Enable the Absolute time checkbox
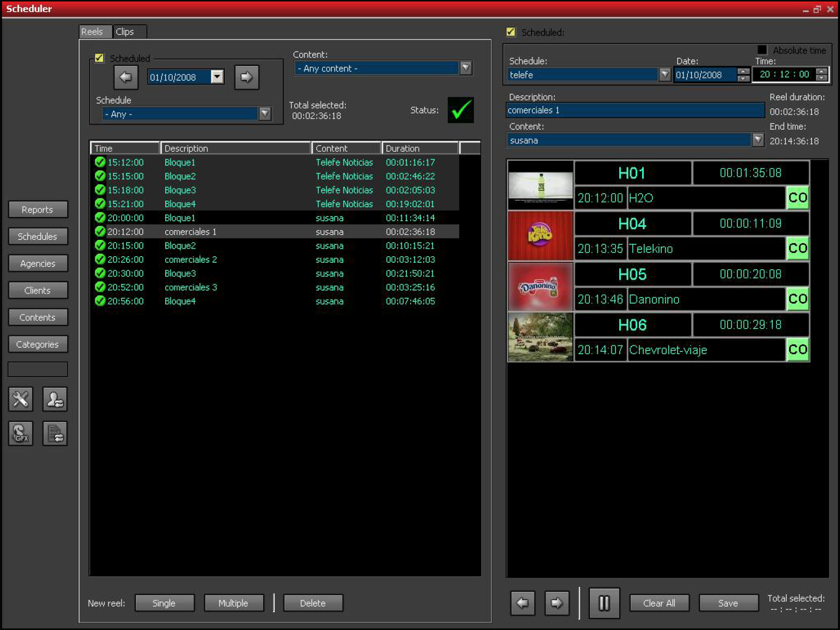The width and height of the screenshot is (840, 630). pyautogui.click(x=762, y=49)
